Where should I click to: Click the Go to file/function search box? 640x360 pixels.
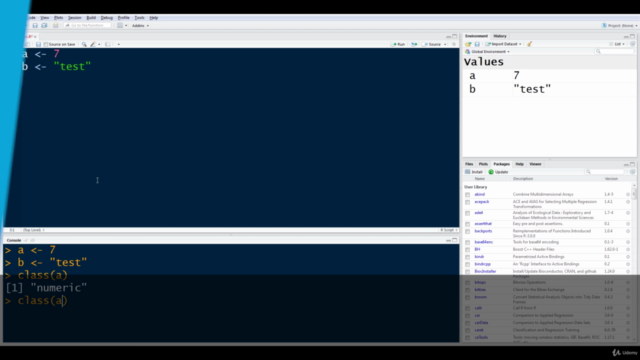87,25
